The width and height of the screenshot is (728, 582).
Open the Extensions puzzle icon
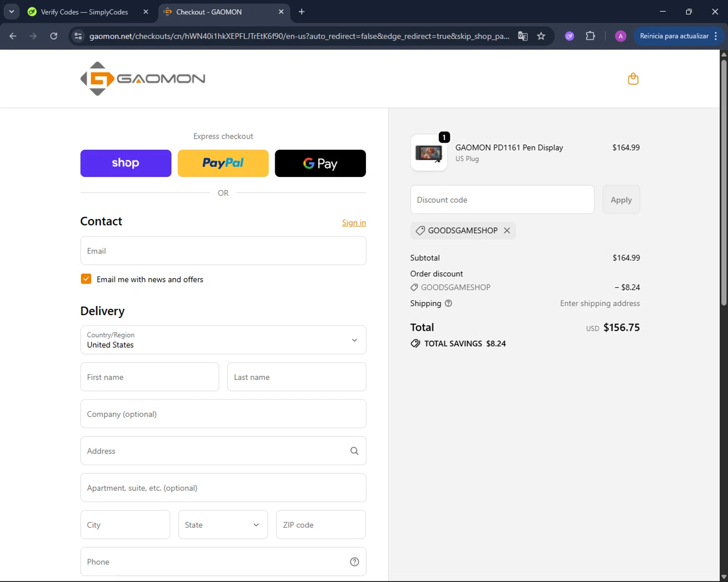point(590,36)
